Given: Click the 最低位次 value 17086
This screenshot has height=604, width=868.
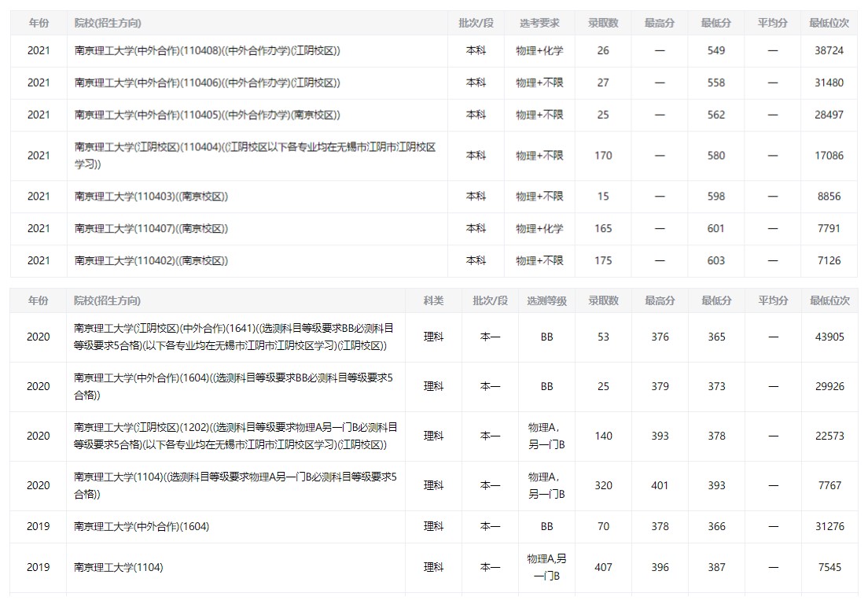Looking at the screenshot, I should 829,157.
